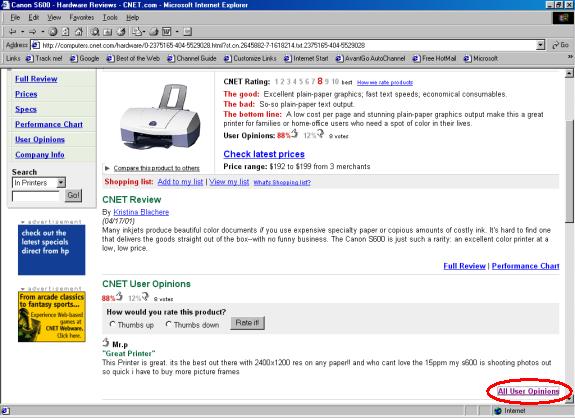575x418 pixels.
Task: Open the View menu
Action: pos(54,17)
